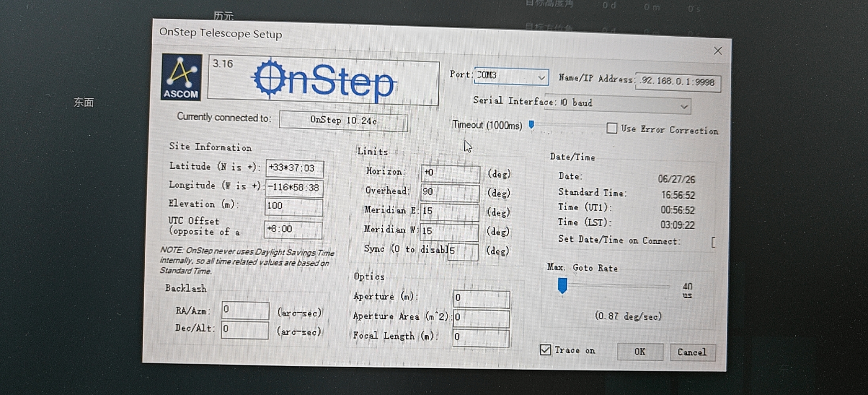868x395 pixels.
Task: Adjust the Timeout slider handle
Action: (x=532, y=125)
